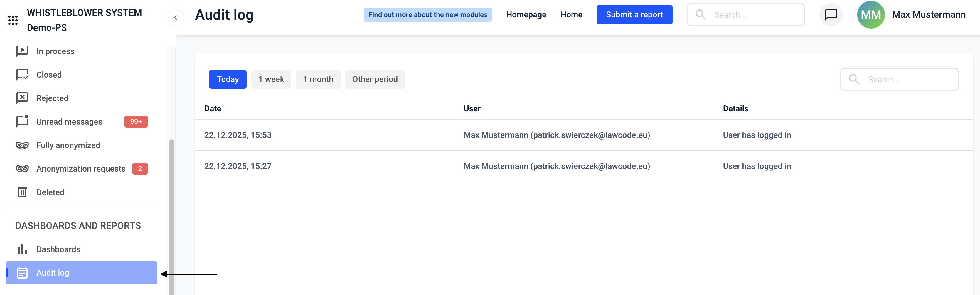This screenshot has width=980, height=295.
Task: Open the apps grid menu icon
Action: pyautogui.click(x=13, y=20)
